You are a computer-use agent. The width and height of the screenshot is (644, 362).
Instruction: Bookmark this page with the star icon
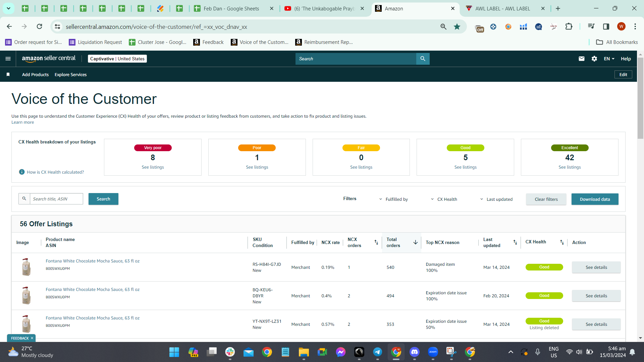[x=457, y=26]
